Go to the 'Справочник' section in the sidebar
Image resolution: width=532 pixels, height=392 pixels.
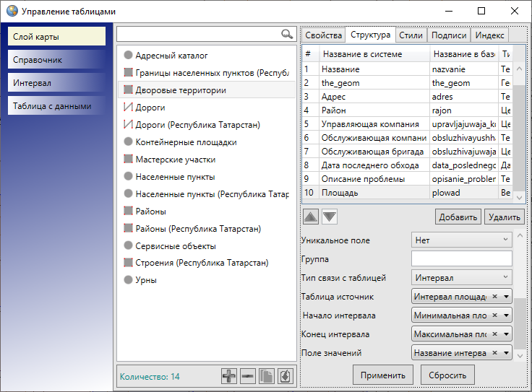(58, 60)
